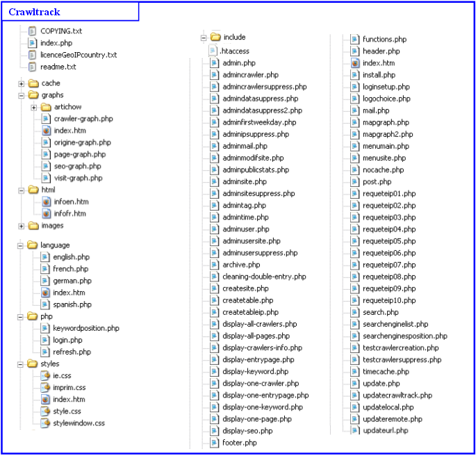Image resolution: width=476 pixels, height=456 pixels.
Task: Select adminfirstweekday.php file
Action: tap(259, 122)
